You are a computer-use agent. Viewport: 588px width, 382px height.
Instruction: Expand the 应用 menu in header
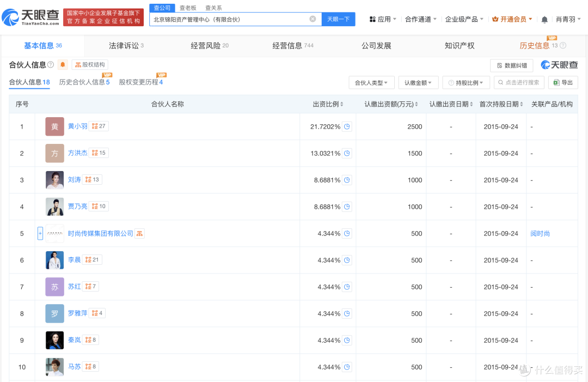(383, 19)
